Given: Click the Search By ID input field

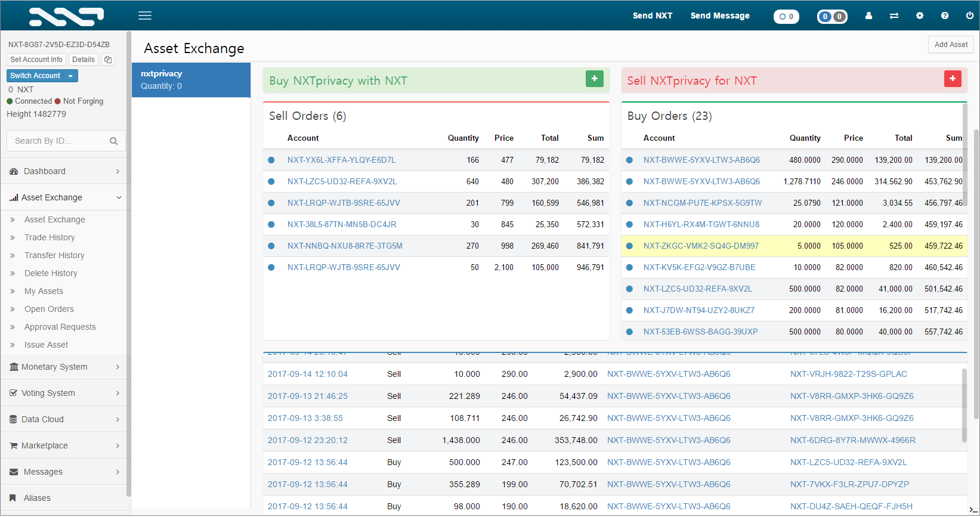Looking at the screenshot, I should (66, 141).
